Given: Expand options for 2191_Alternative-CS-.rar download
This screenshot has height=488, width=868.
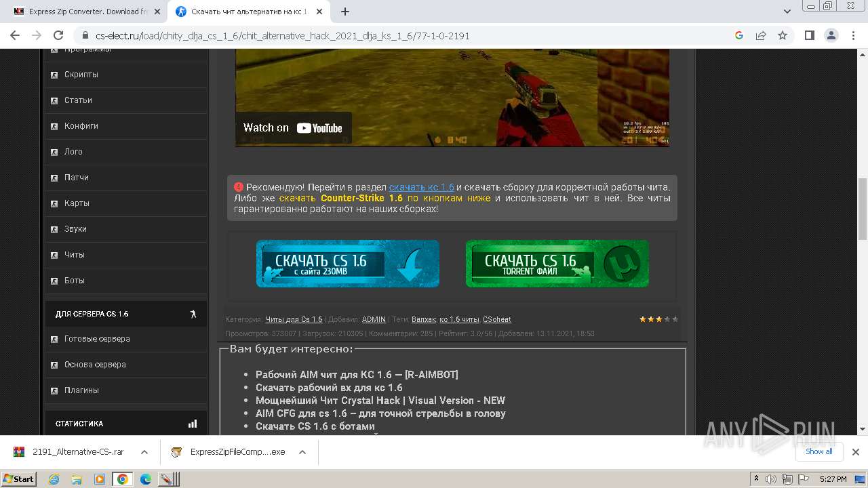Looking at the screenshot, I should [x=144, y=452].
